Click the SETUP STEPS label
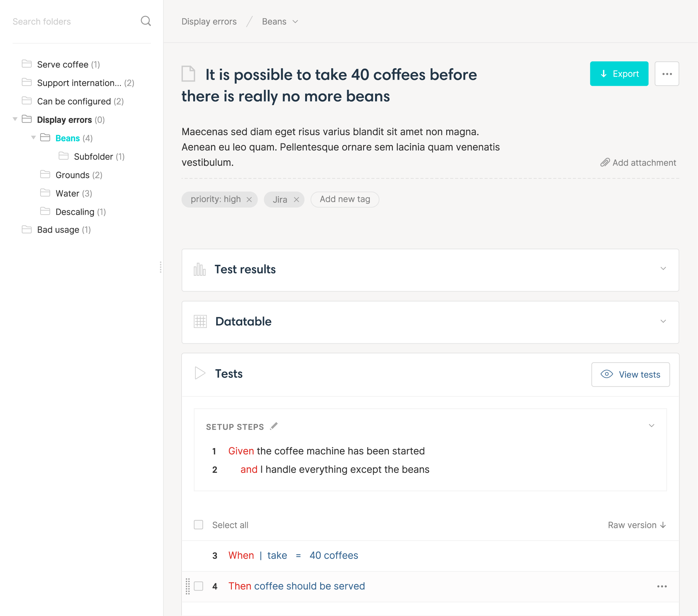This screenshot has width=698, height=616. 235,427
